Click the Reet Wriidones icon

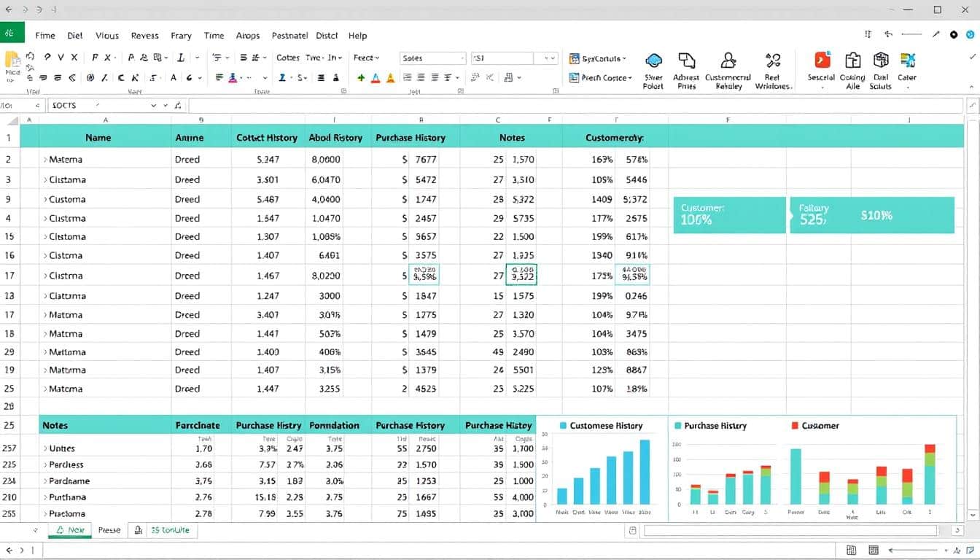tap(773, 61)
